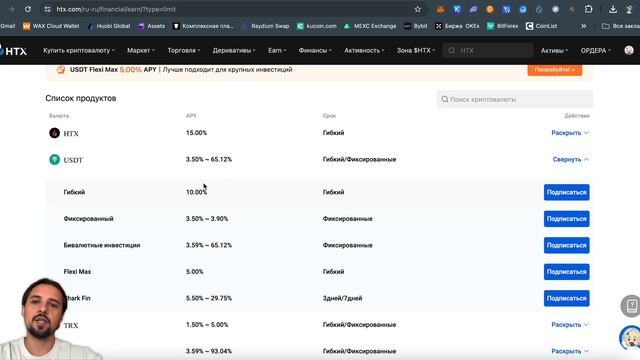Click the TRX currency name
This screenshot has height=360, width=640.
point(71,325)
